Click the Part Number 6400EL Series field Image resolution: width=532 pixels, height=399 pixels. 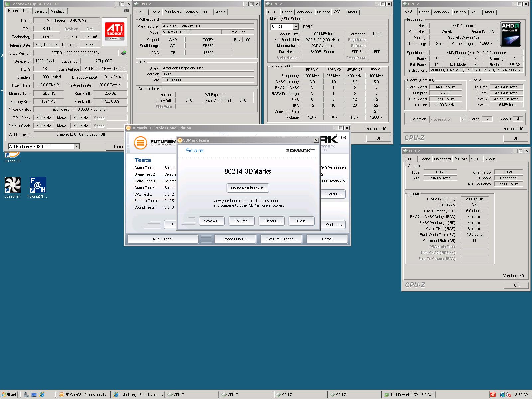[x=322, y=52]
